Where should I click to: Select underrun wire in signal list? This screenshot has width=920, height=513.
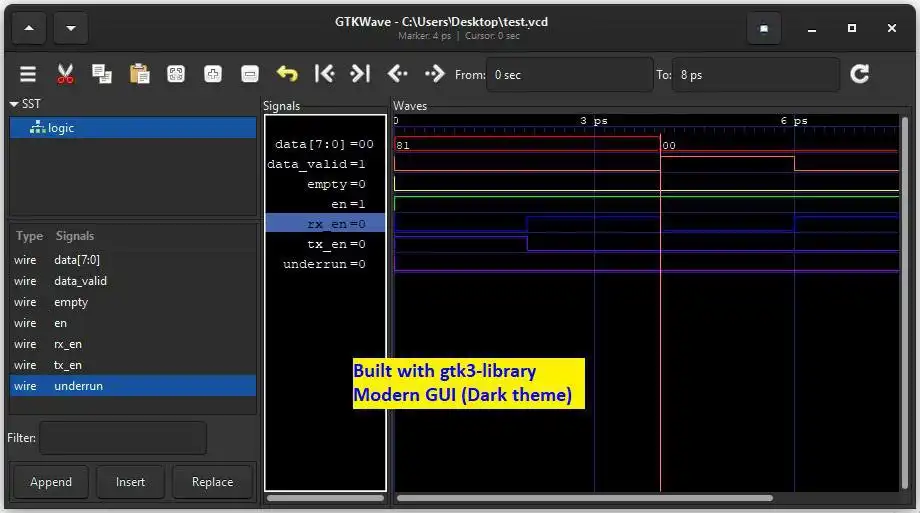pos(133,386)
